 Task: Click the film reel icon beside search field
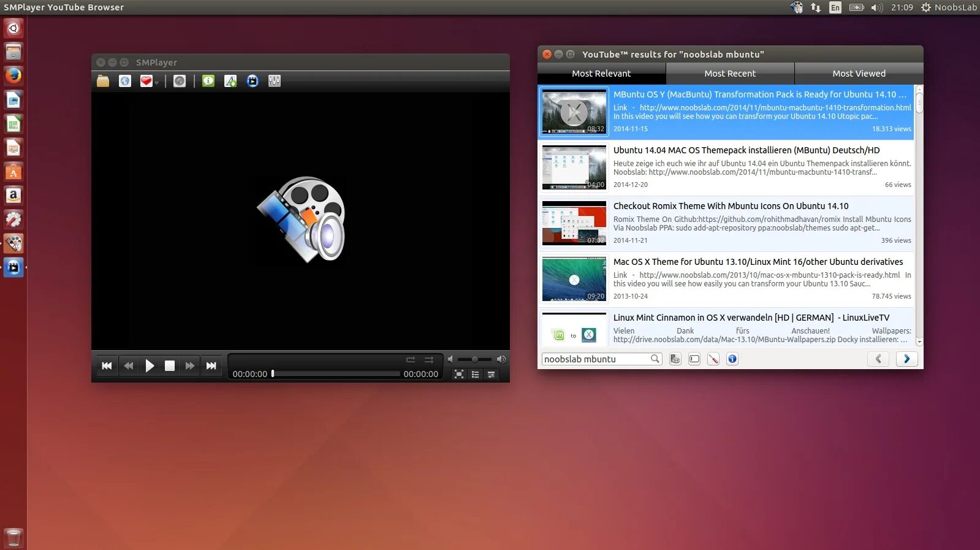pyautogui.click(x=675, y=359)
